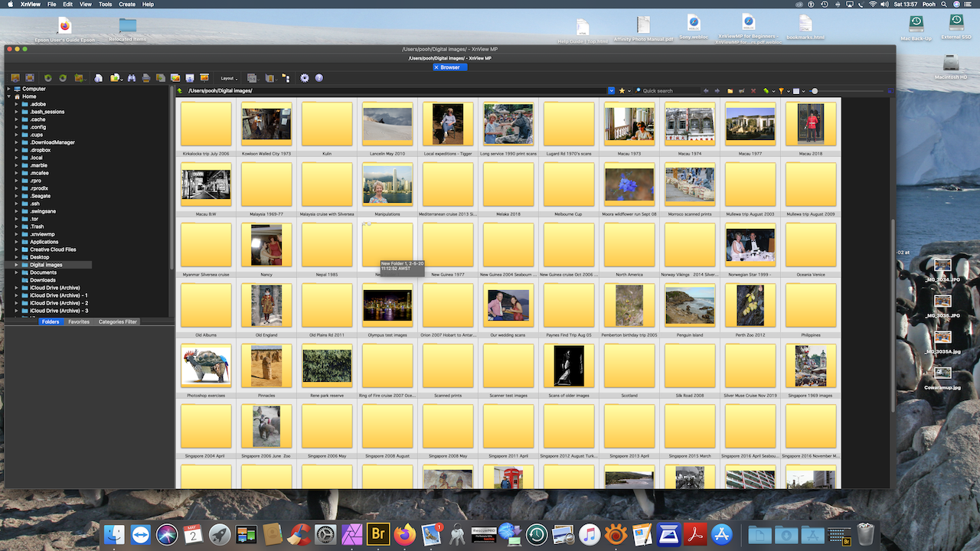This screenshot has height=551, width=980.
Task: Click the binoculars Search icon
Action: (132, 78)
